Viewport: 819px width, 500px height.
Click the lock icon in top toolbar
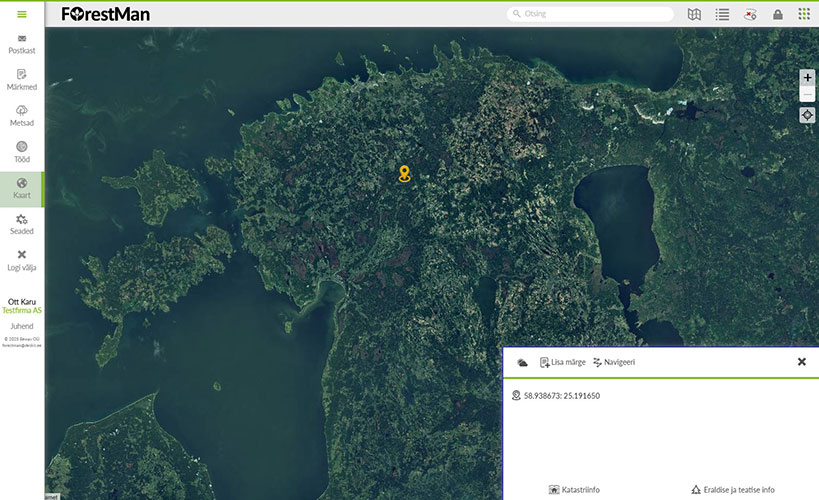(778, 14)
